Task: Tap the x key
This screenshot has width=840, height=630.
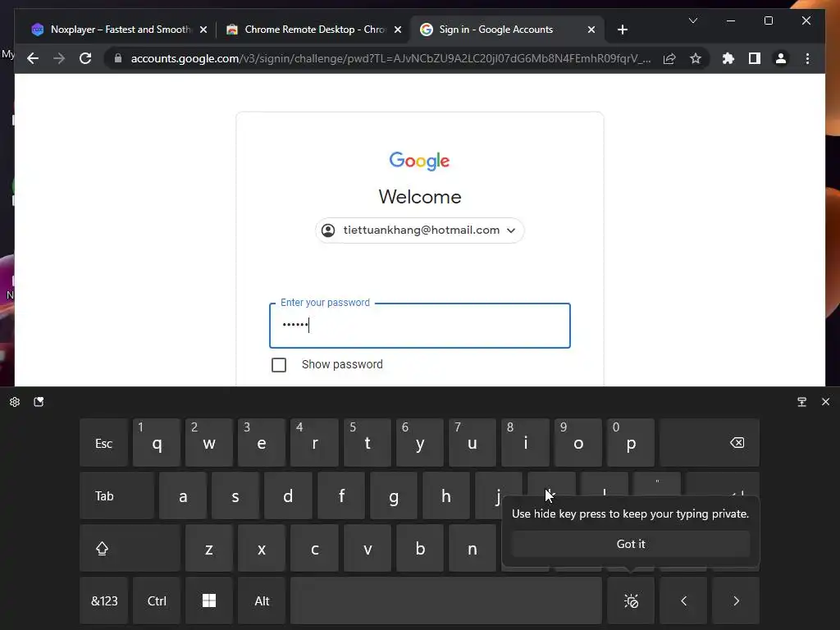Action: coord(262,548)
